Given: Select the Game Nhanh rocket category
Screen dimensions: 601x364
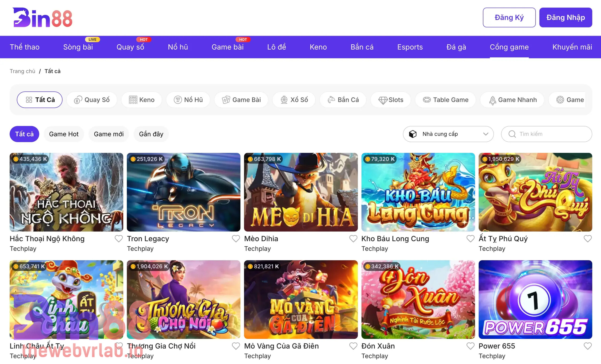Looking at the screenshot, I should pyautogui.click(x=512, y=100).
